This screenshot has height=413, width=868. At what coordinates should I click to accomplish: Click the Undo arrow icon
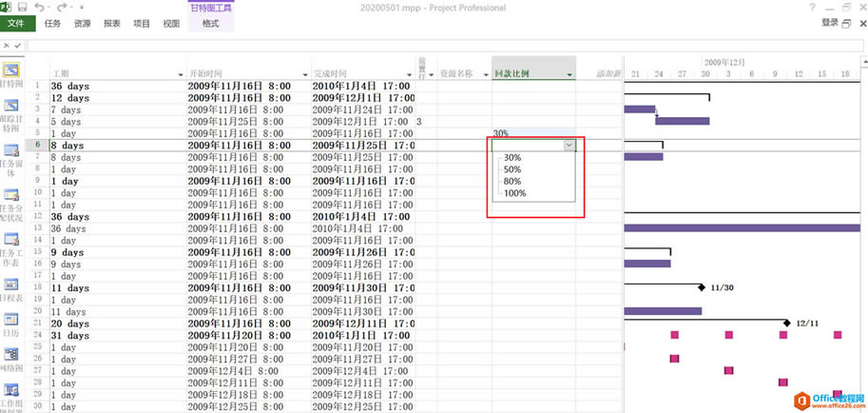click(x=40, y=8)
